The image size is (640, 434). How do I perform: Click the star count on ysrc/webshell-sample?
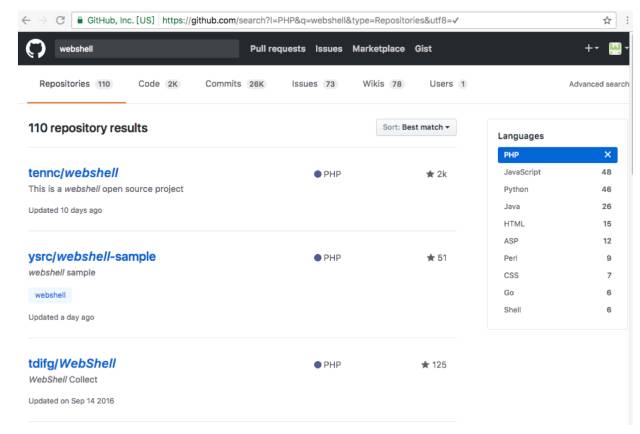[x=437, y=258]
